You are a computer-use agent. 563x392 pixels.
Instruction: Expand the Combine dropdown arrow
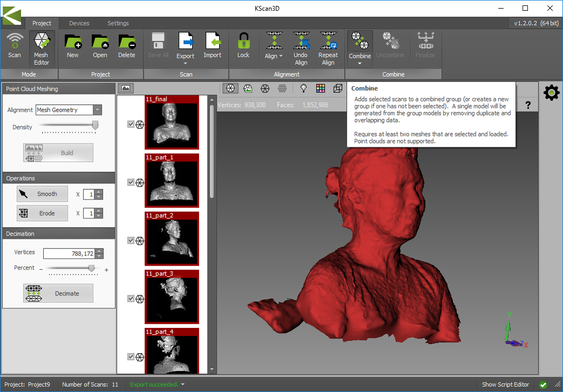click(x=360, y=64)
